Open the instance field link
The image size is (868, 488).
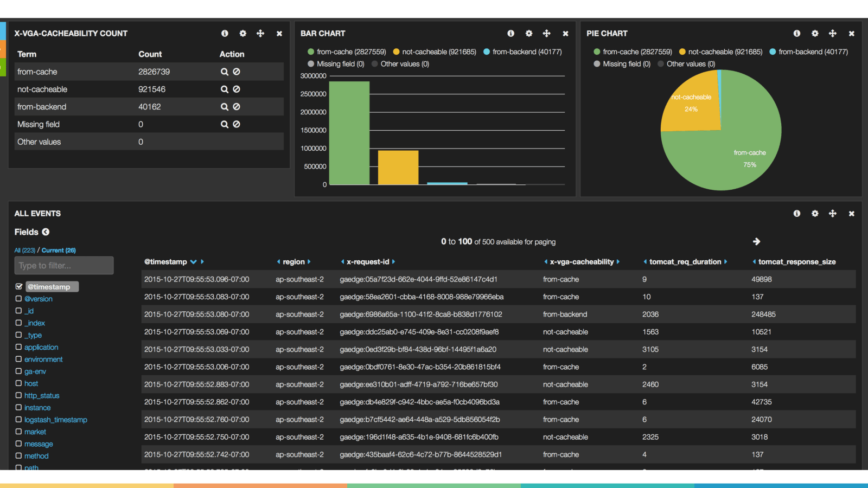pyautogui.click(x=37, y=408)
